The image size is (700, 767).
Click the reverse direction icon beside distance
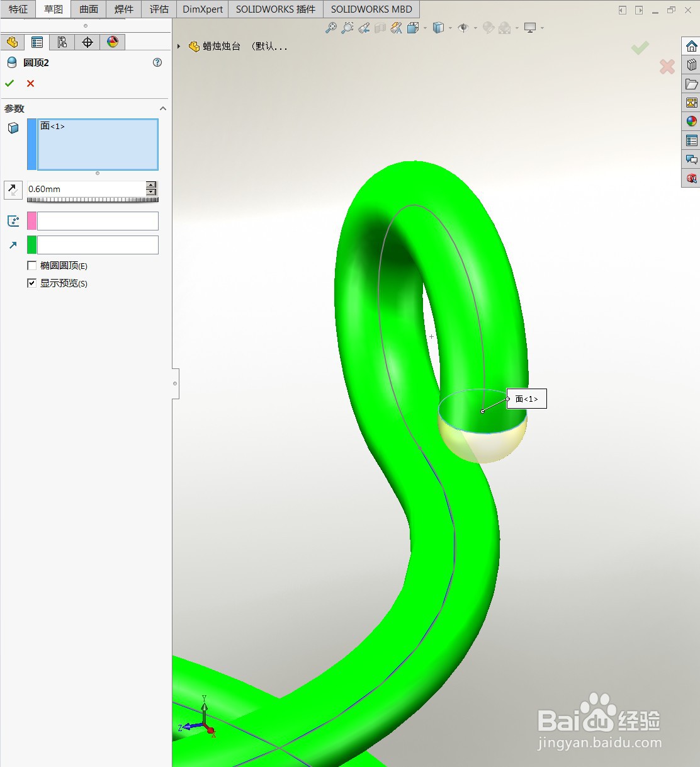coord(13,189)
